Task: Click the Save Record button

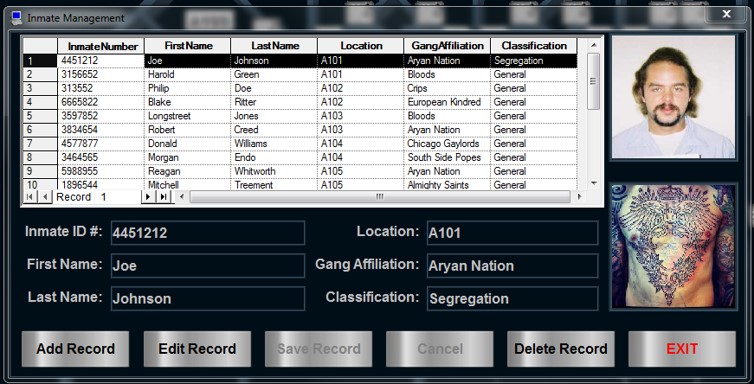Action: [318, 349]
